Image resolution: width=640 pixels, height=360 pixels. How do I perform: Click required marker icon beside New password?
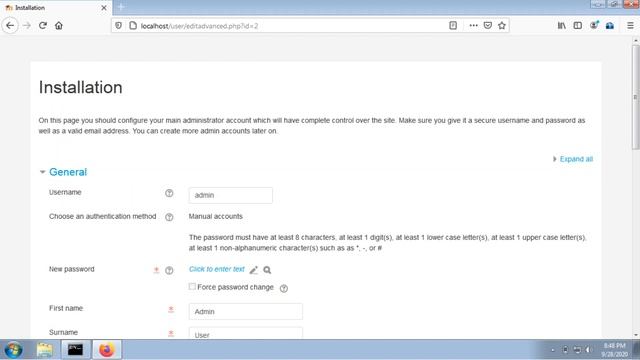click(x=156, y=270)
